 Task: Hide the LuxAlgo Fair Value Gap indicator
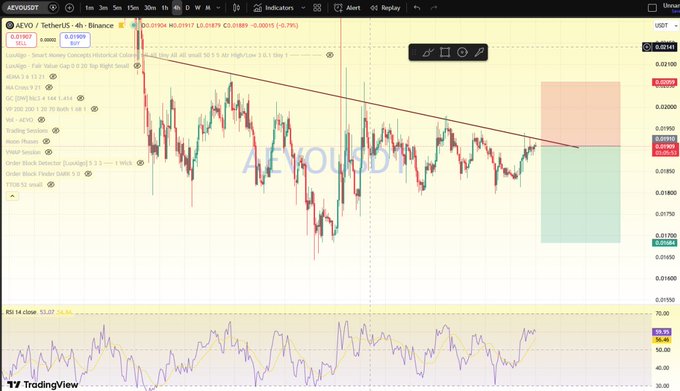point(137,66)
